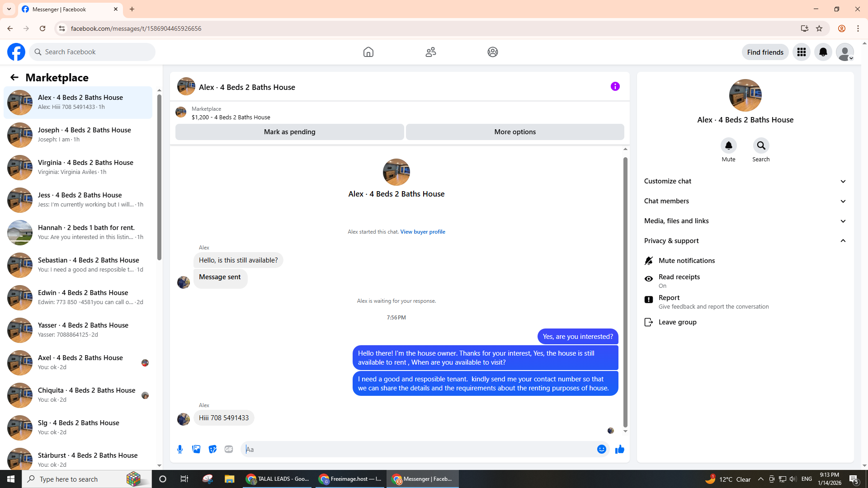Open the Facebook menu grid icon

pos(801,52)
